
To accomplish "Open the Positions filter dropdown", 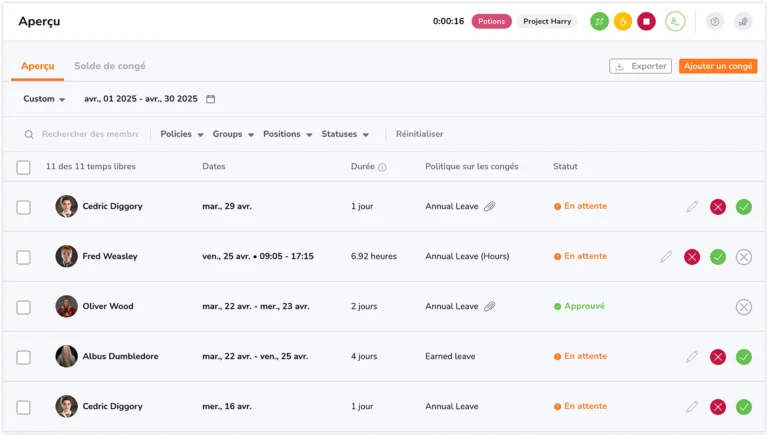I will tap(288, 134).
